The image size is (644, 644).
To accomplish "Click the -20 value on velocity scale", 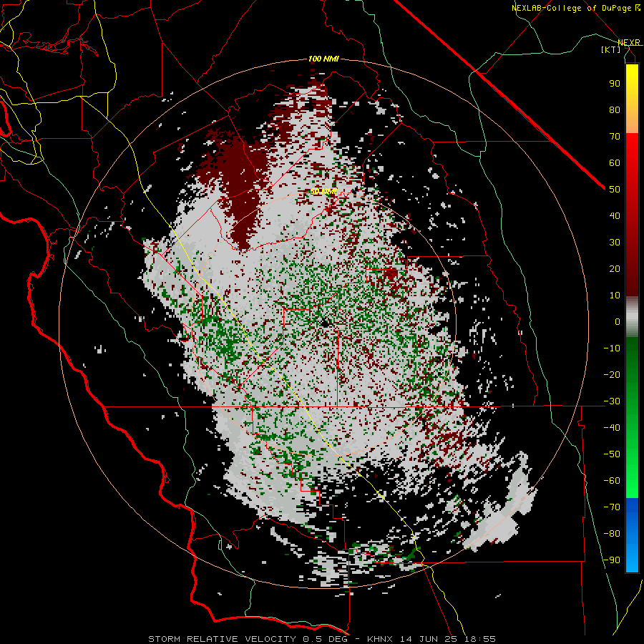I will point(612,375).
